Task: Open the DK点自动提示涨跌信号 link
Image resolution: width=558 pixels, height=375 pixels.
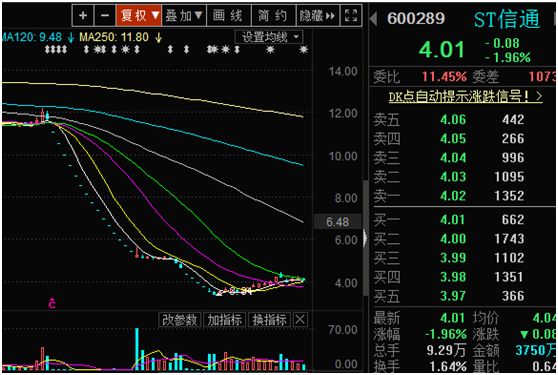Action: tap(465, 96)
